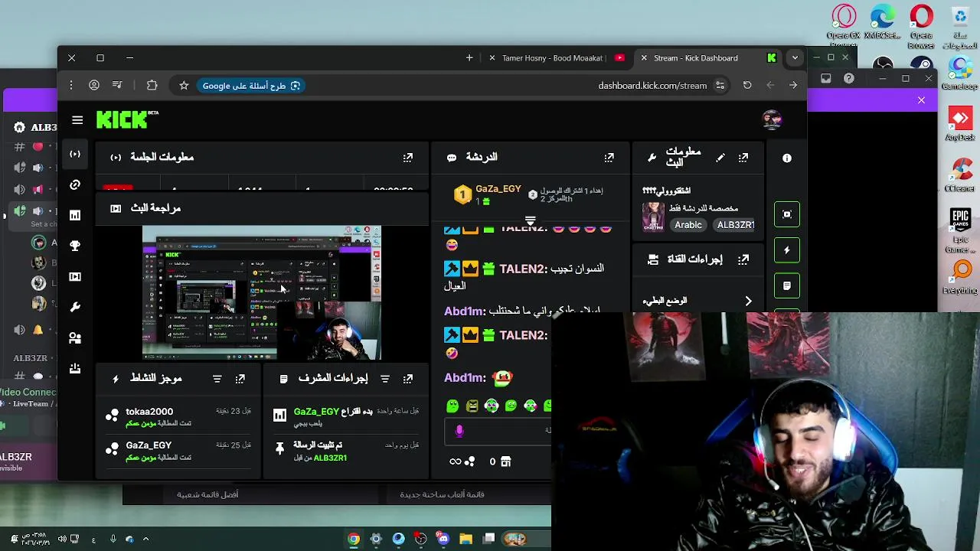980x551 pixels.
Task: Open site settings icon in address bar
Action: pos(720,86)
